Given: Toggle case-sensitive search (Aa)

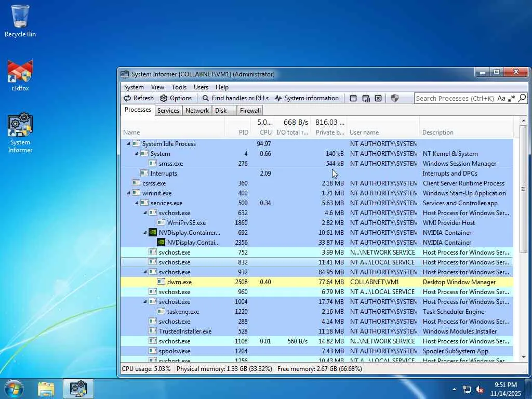Looking at the screenshot, I should (x=501, y=98).
